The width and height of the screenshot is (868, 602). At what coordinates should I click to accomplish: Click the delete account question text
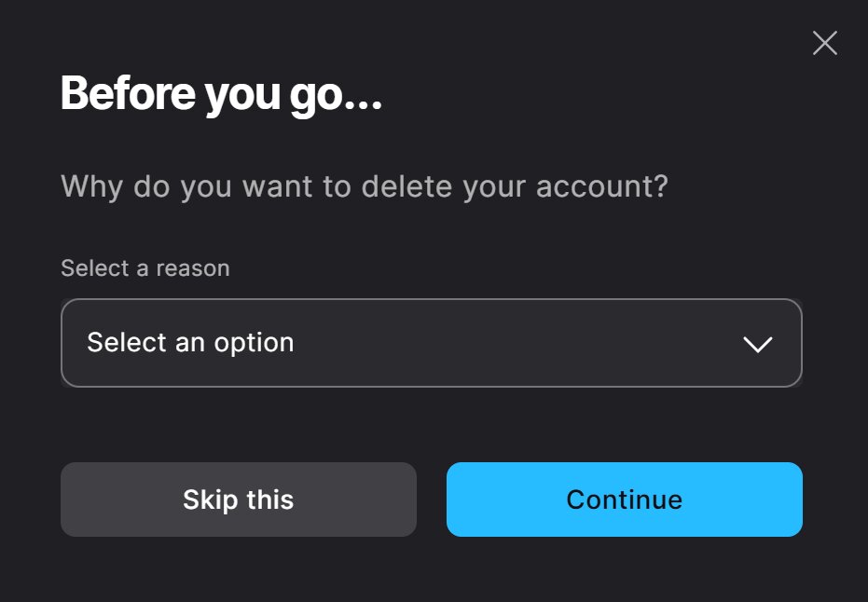click(365, 186)
